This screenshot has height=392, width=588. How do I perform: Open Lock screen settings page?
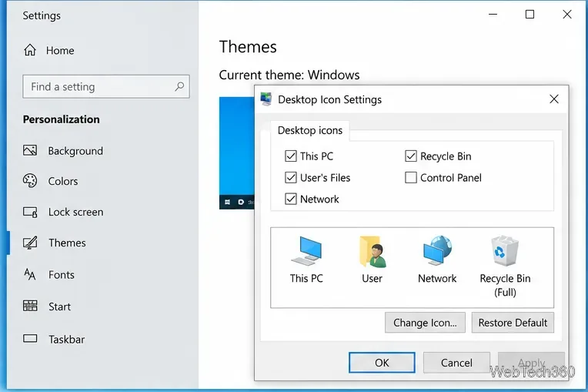[x=75, y=212]
